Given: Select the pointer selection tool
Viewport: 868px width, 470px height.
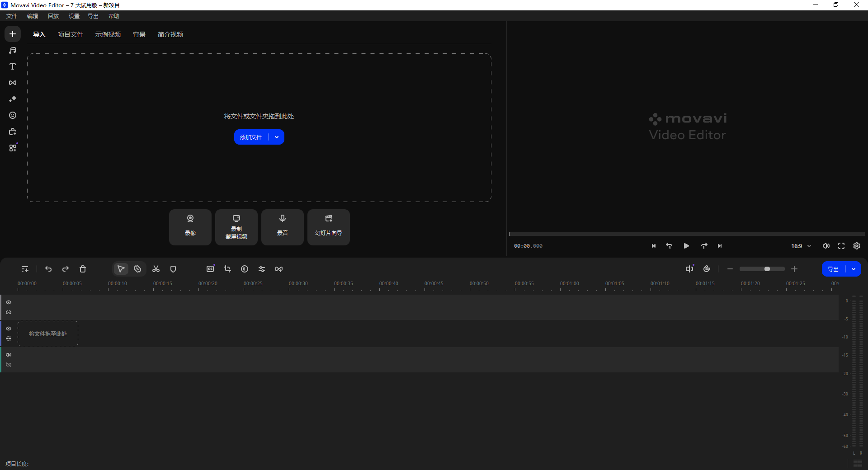Looking at the screenshot, I should click(x=121, y=269).
